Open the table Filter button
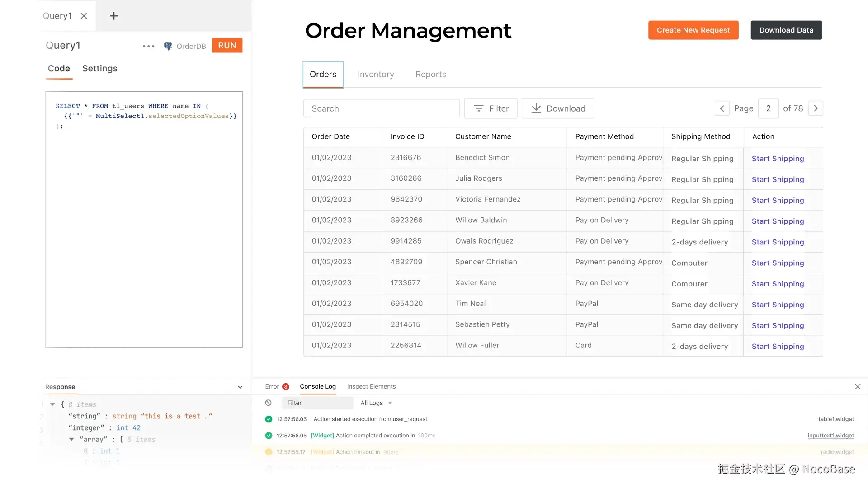The image size is (868, 488). pyautogui.click(x=491, y=108)
